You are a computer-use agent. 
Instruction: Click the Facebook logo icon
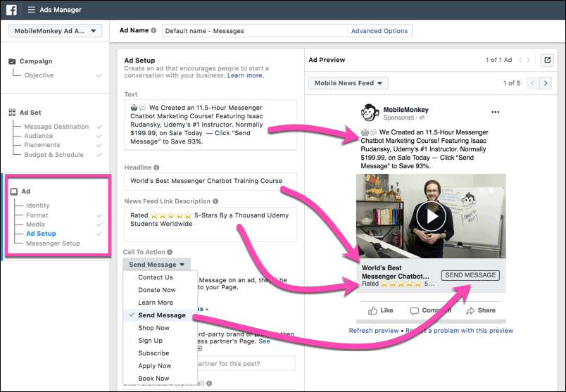point(11,10)
